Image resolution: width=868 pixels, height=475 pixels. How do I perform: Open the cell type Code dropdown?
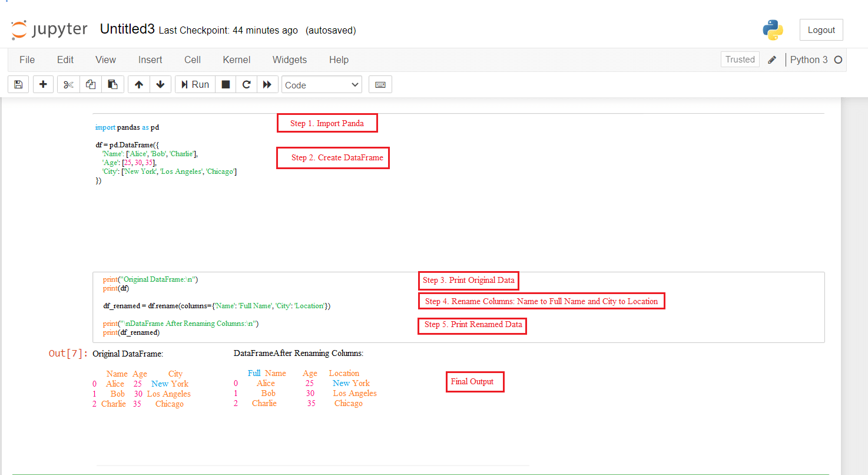tap(322, 85)
